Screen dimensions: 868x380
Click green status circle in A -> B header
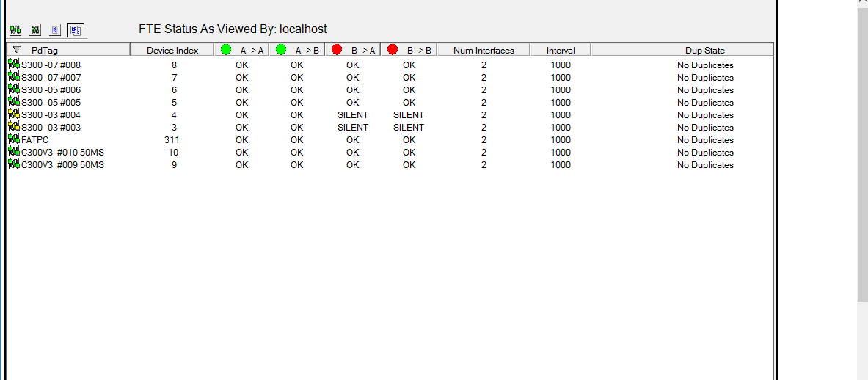281,50
